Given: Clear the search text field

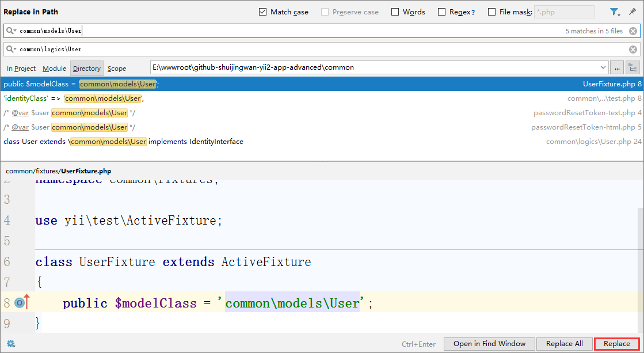Looking at the screenshot, I should pos(632,31).
